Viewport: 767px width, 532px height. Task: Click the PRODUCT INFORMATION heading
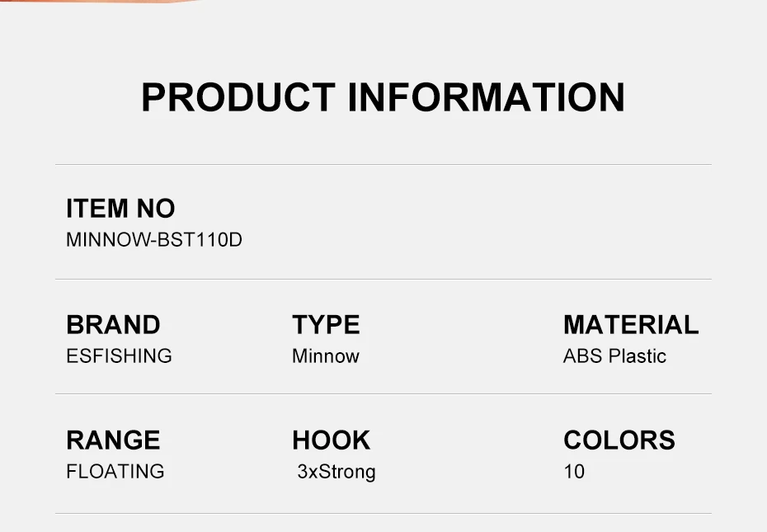pyautogui.click(x=383, y=97)
